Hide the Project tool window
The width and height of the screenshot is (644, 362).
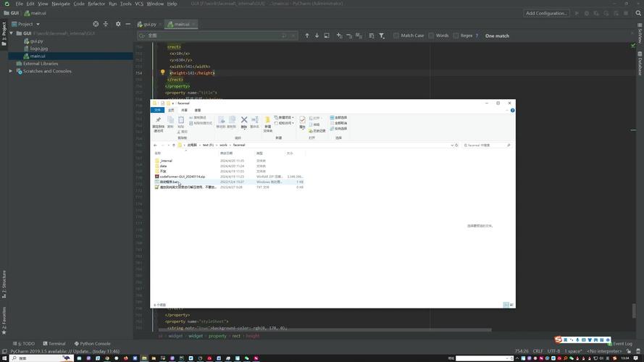128,24
